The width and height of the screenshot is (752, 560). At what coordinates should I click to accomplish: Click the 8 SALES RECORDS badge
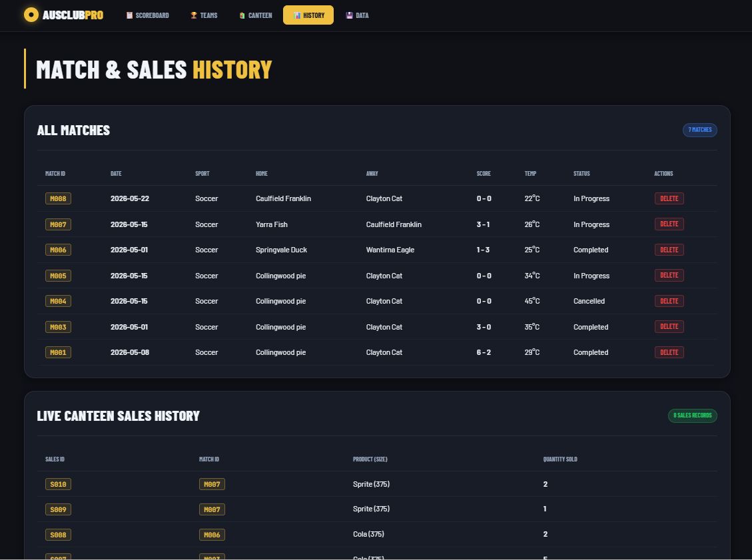point(693,416)
